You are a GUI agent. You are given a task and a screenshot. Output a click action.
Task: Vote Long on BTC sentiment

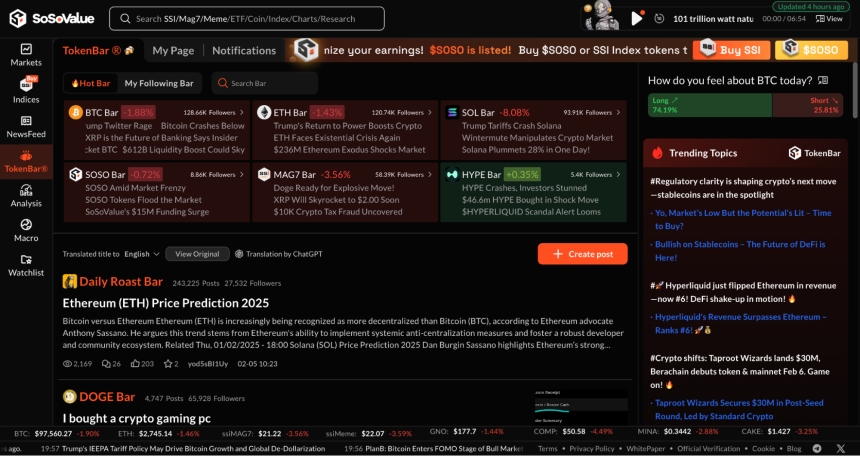(x=710, y=105)
